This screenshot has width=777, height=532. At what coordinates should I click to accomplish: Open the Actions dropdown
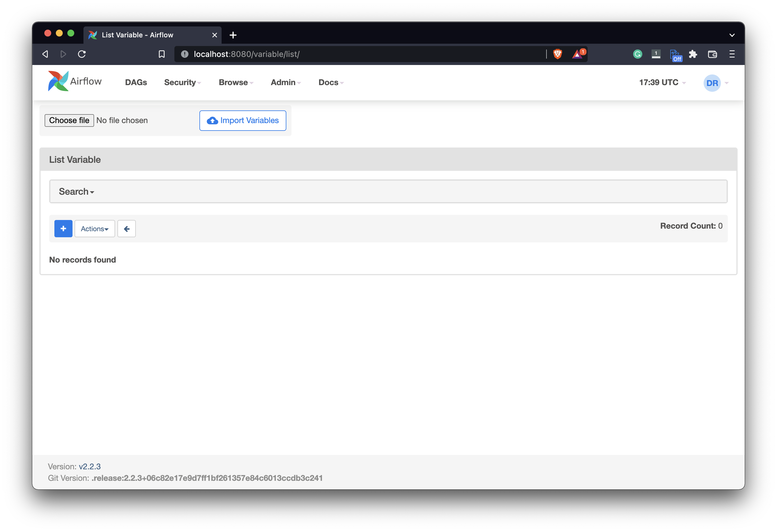[x=95, y=229]
